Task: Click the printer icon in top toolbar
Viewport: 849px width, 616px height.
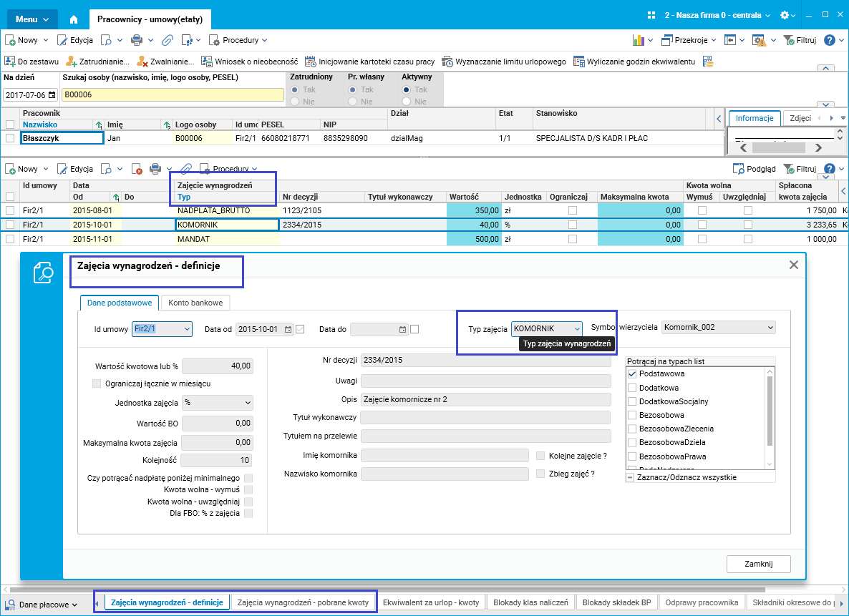Action: coord(137,40)
